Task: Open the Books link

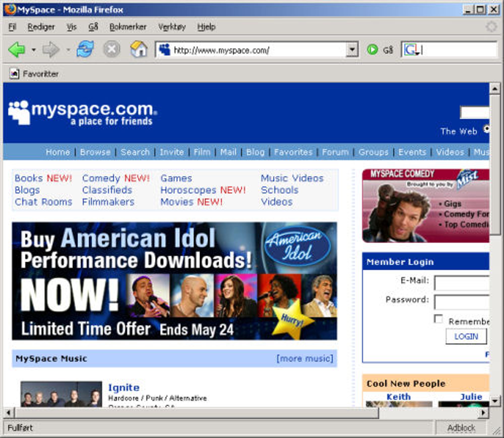Action: (29, 178)
